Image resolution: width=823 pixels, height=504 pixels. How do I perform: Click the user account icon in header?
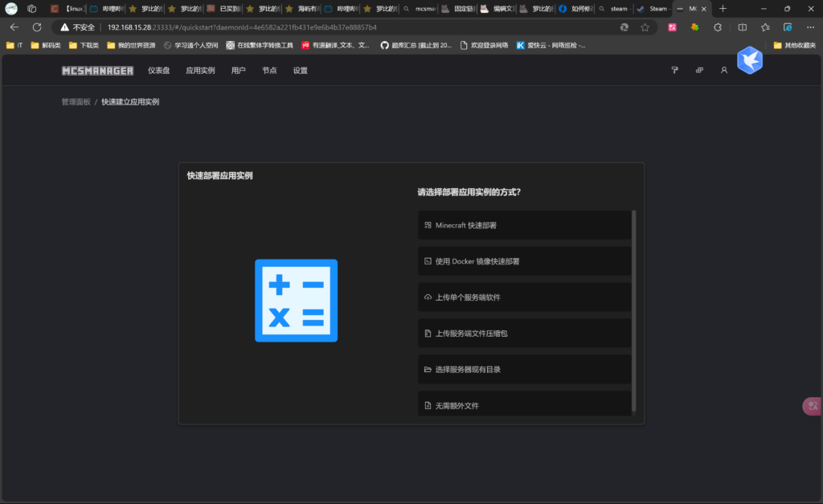pyautogui.click(x=723, y=71)
